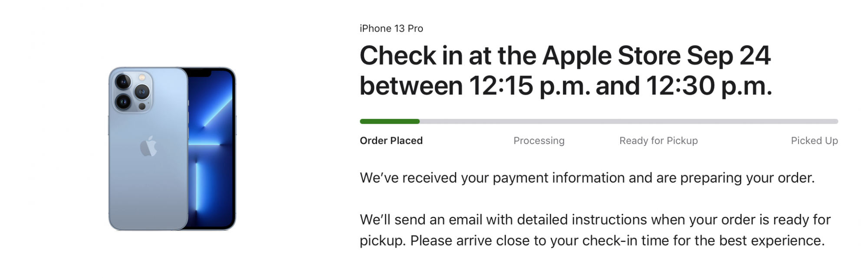This screenshot has width=868, height=278.
Task: Click the LiDAR sensor below the right lens
Action: [142, 106]
